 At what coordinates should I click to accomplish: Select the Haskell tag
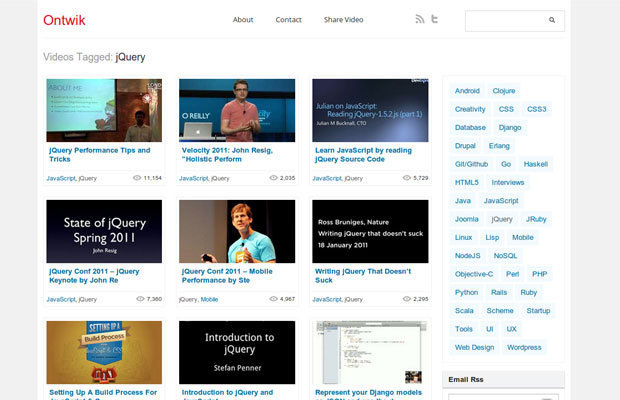pos(536,164)
